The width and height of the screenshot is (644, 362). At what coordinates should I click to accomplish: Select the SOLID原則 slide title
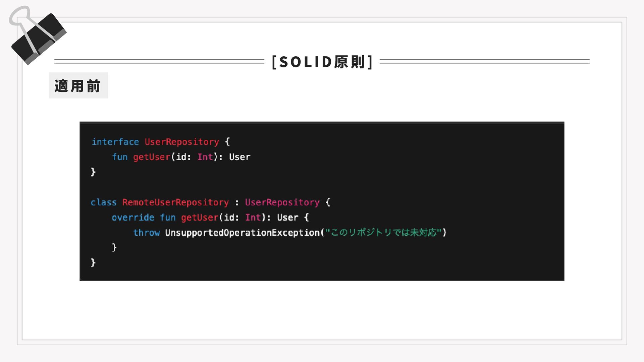coord(322,62)
